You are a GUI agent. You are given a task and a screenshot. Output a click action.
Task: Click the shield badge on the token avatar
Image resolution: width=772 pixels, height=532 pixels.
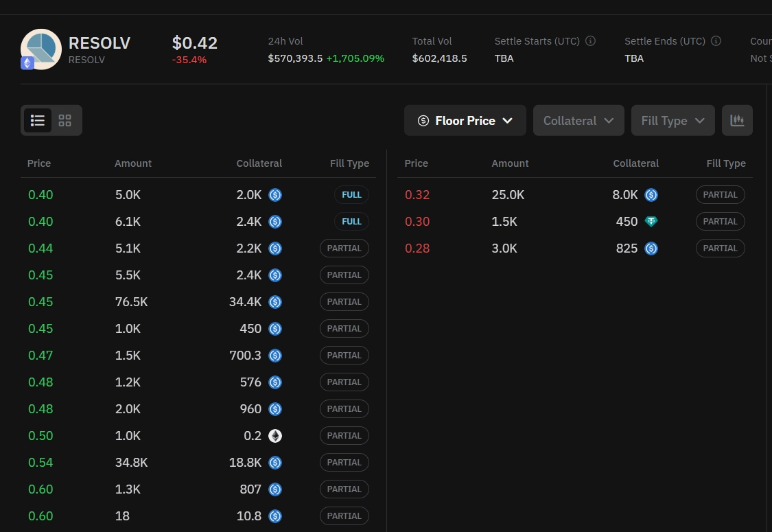coord(27,63)
